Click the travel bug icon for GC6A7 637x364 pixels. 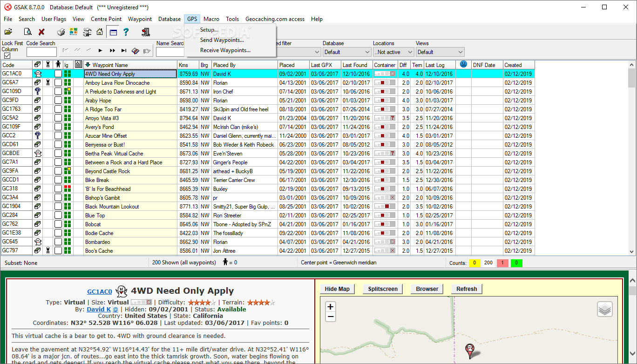[47, 82]
